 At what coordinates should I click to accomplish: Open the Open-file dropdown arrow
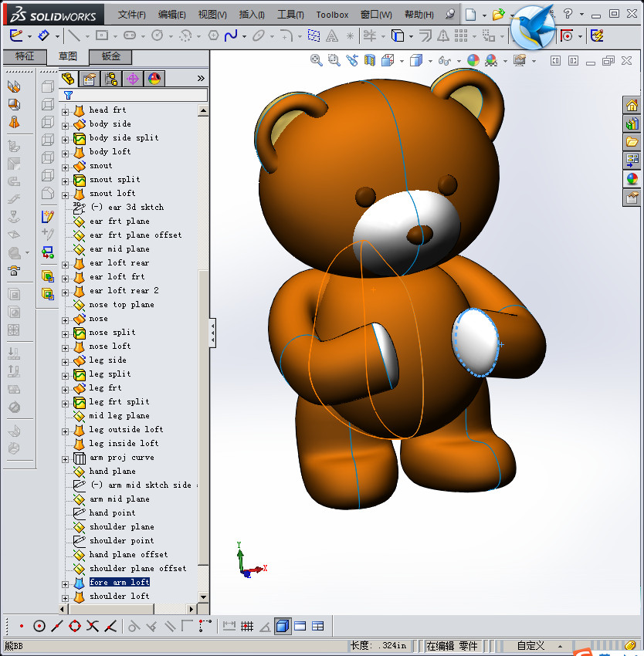[x=512, y=15]
